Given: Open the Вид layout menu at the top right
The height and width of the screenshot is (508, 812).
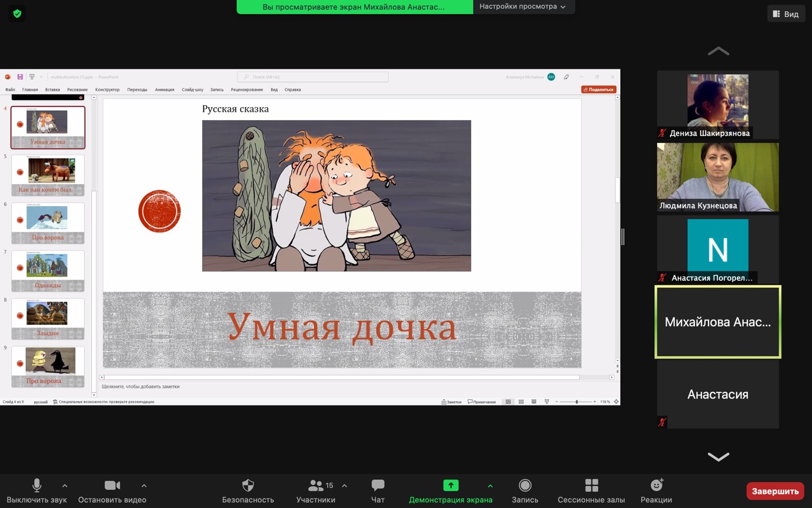Looking at the screenshot, I should (x=786, y=14).
